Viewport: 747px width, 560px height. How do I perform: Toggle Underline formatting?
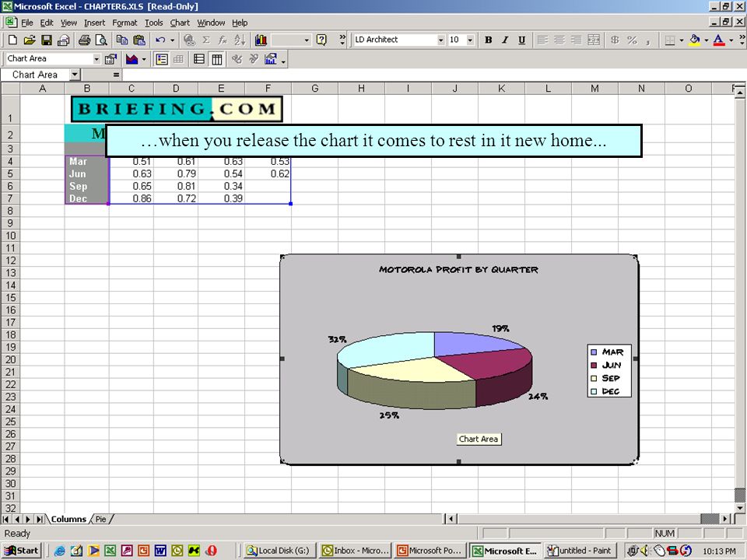[x=521, y=40]
